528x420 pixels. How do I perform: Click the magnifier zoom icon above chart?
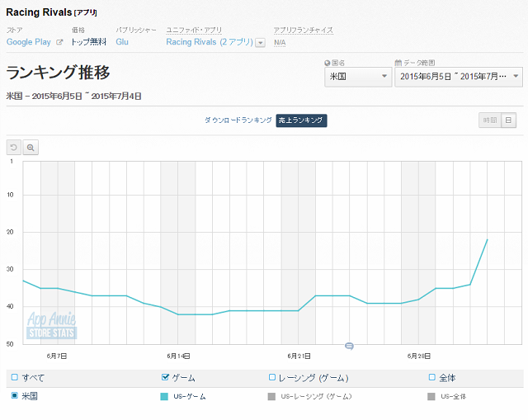(31, 148)
